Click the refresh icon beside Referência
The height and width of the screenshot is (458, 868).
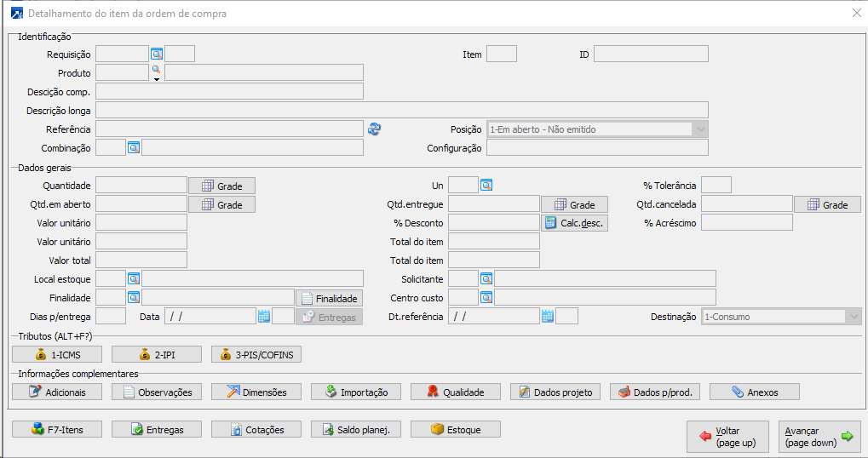[374, 129]
